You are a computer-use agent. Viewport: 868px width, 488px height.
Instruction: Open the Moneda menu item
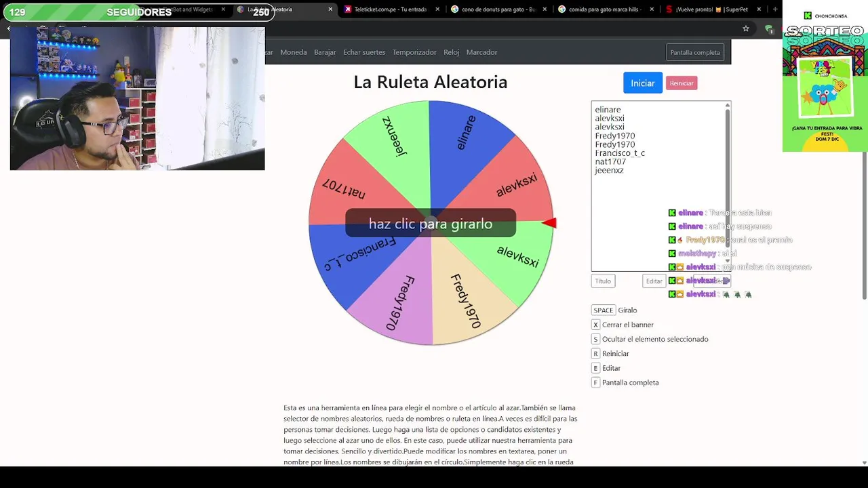(x=294, y=52)
